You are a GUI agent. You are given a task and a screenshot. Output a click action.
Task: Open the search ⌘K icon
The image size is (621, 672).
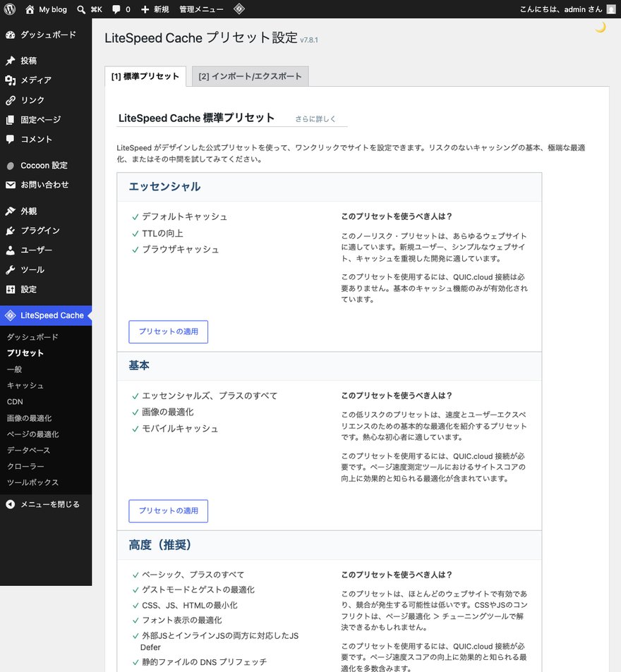click(81, 9)
